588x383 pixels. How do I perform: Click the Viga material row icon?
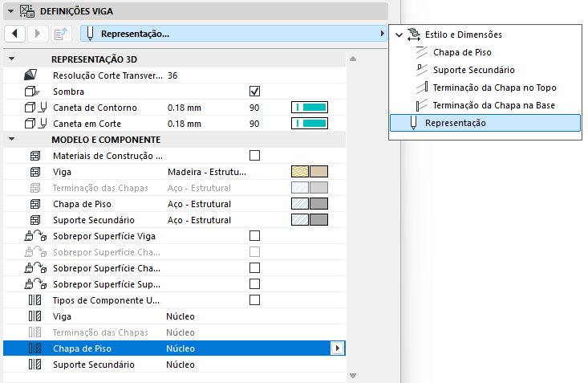coord(35,172)
